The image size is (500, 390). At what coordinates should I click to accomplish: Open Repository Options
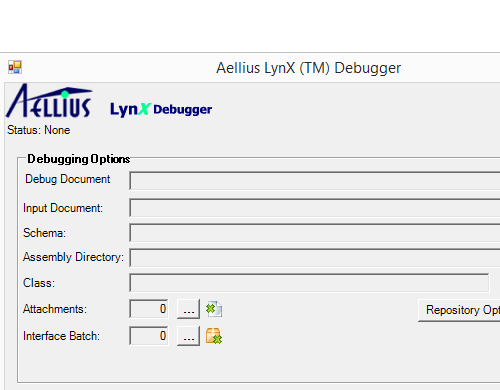pos(459,310)
